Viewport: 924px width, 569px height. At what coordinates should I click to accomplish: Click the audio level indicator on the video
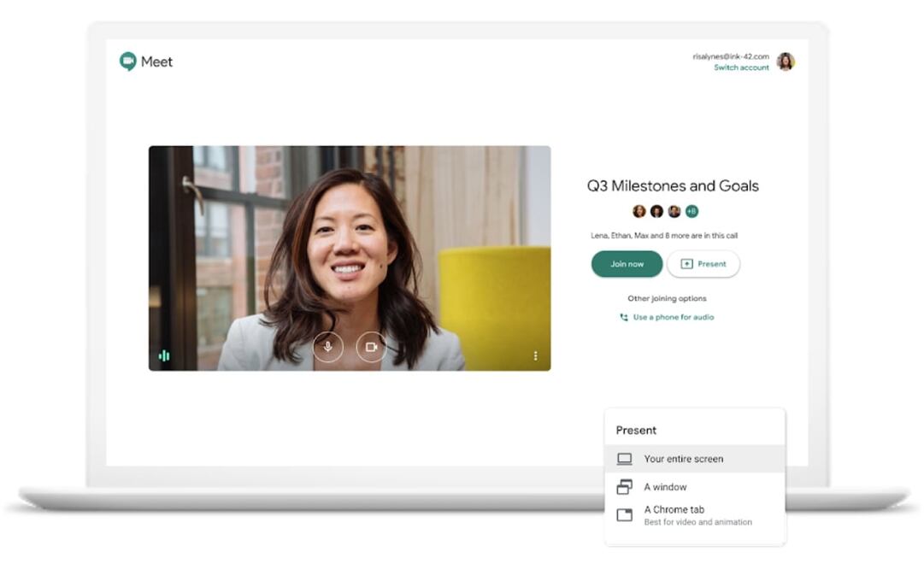coord(163,353)
